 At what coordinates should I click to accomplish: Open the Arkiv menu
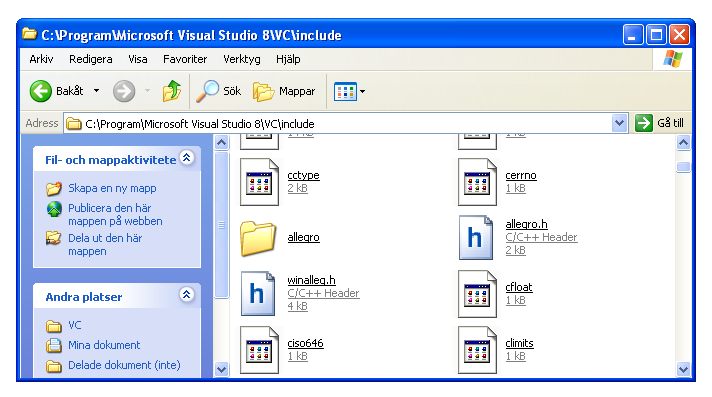pos(41,59)
